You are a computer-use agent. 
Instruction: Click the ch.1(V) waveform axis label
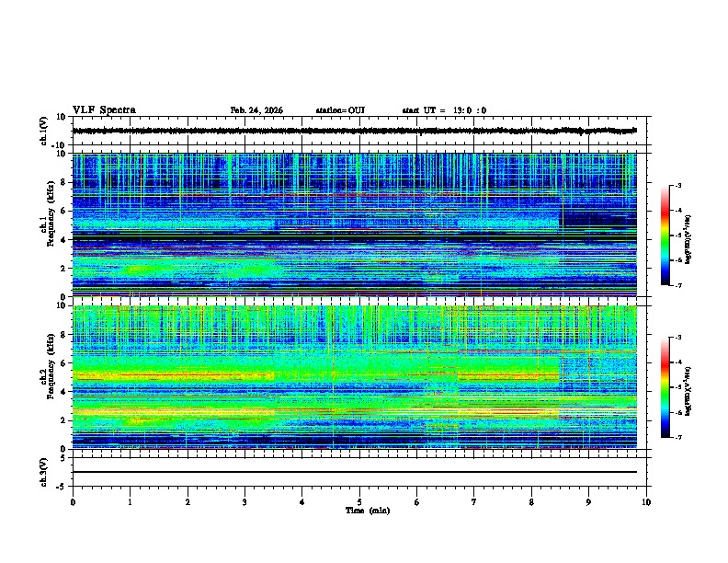coord(44,131)
